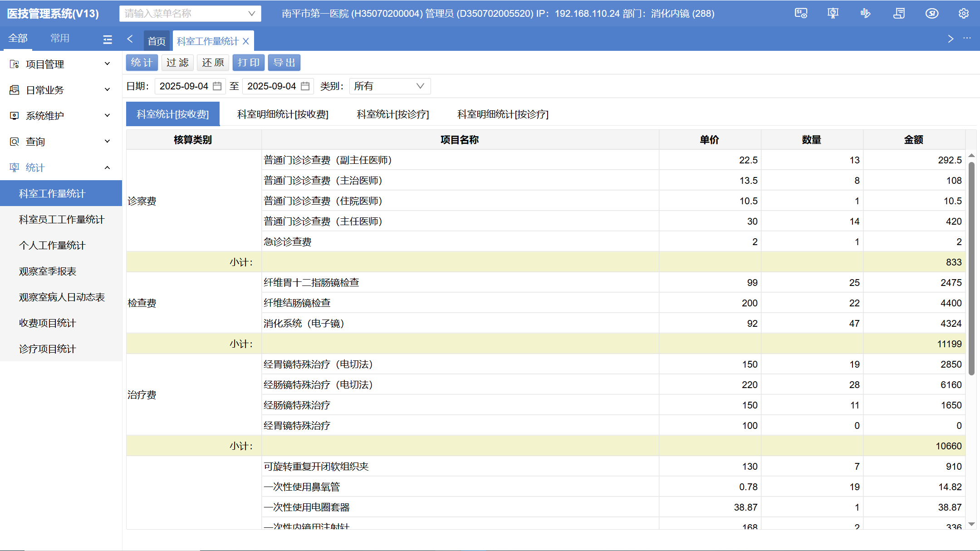Click the three-dot tab options icon
This screenshot has width=980, height=551.
[x=967, y=39]
